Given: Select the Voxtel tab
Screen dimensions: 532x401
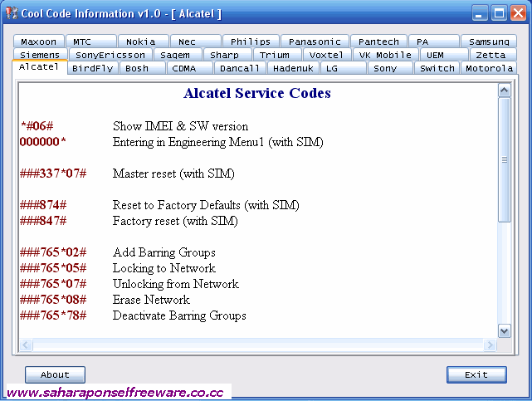Looking at the screenshot, I should (327, 55).
